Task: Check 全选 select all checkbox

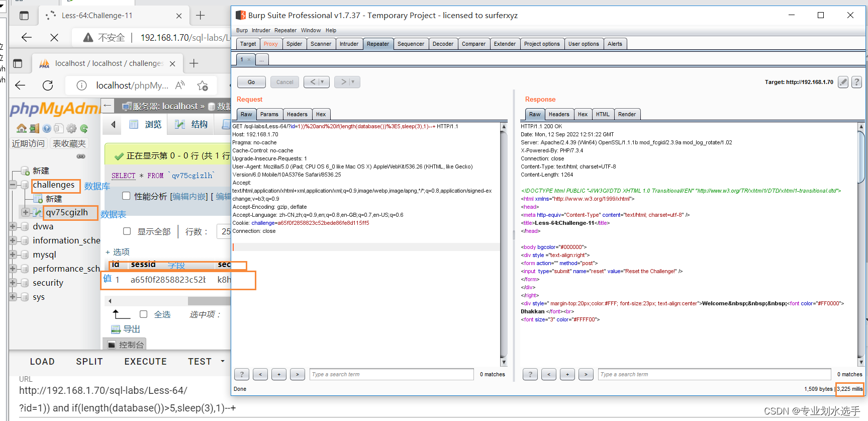Action: tap(143, 314)
